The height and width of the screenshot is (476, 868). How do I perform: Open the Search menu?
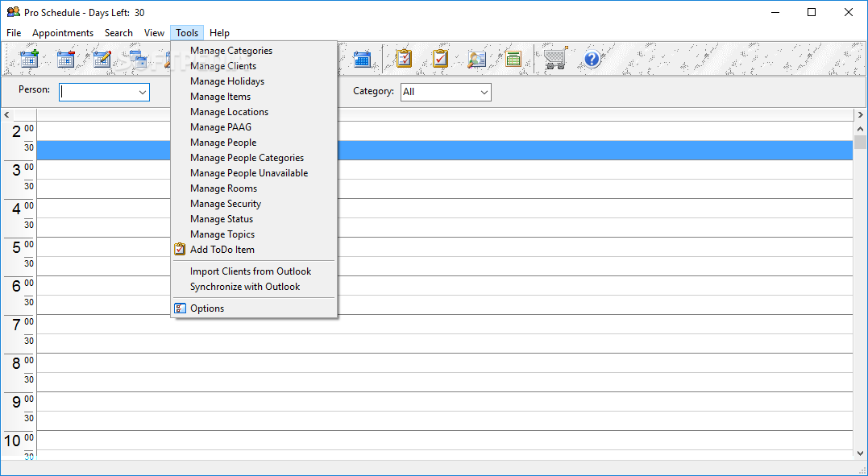pyautogui.click(x=118, y=33)
